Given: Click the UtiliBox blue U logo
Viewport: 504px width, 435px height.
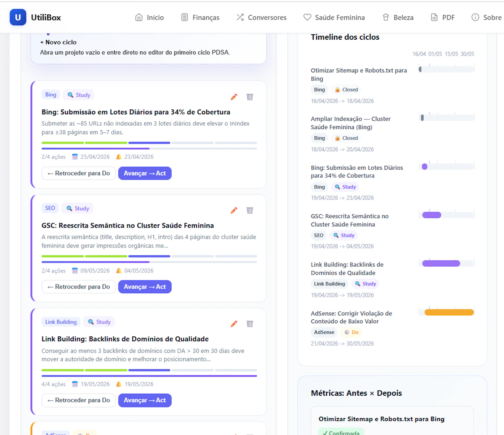Looking at the screenshot, I should click(x=18, y=17).
